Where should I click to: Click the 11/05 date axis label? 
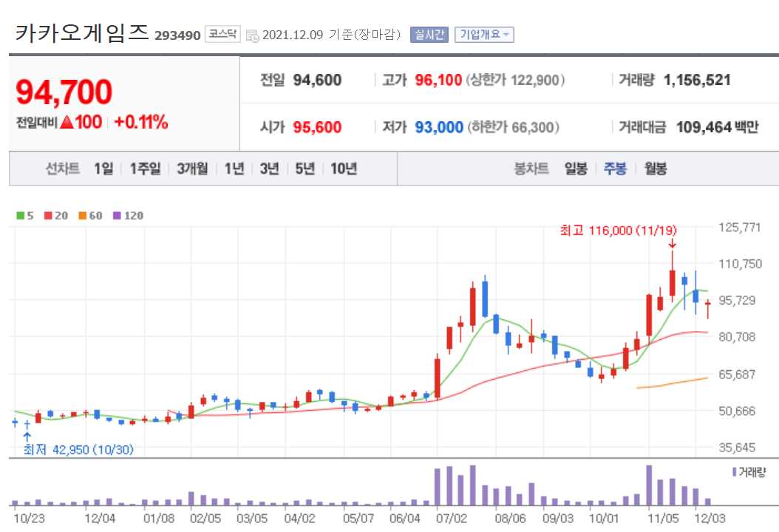click(662, 519)
